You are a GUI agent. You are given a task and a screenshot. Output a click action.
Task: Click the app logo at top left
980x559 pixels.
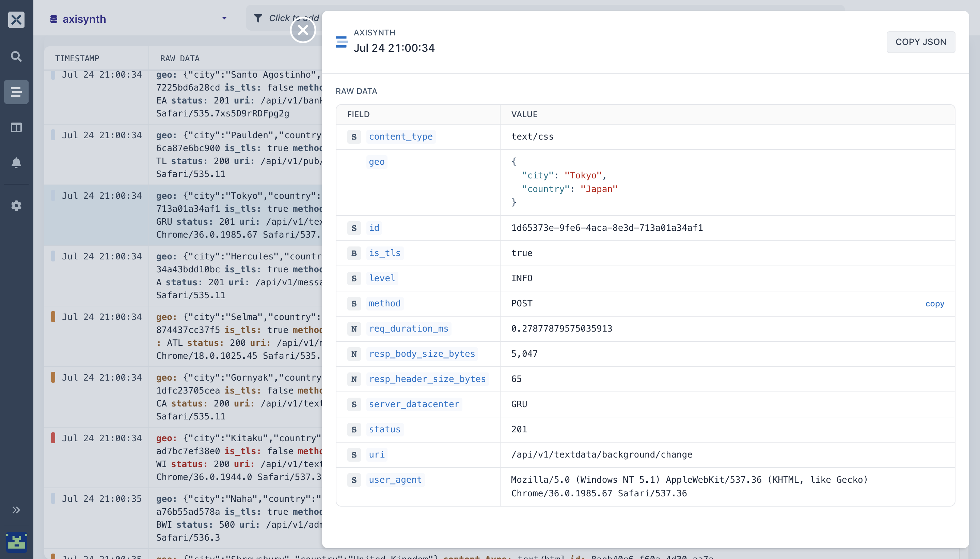pyautogui.click(x=16, y=19)
